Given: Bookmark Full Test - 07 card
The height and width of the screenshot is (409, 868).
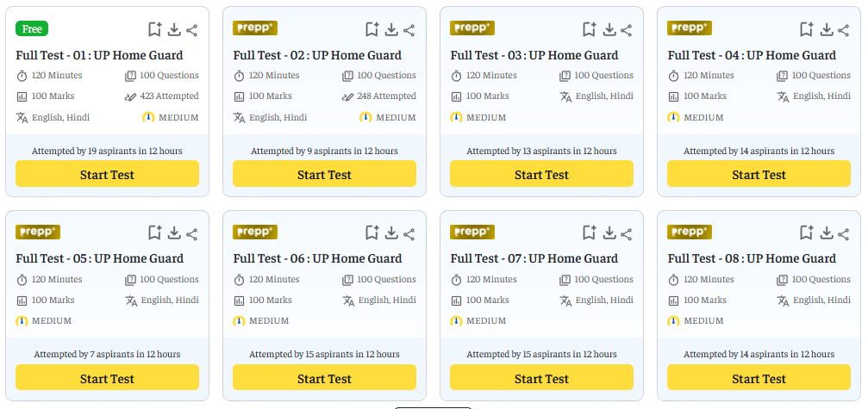Looking at the screenshot, I should pos(590,233).
